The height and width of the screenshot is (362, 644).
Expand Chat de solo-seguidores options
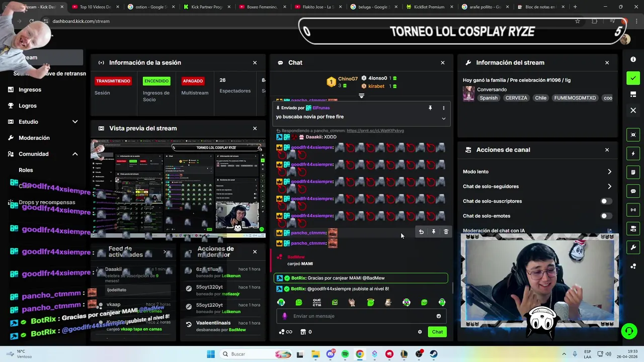[609, 187]
